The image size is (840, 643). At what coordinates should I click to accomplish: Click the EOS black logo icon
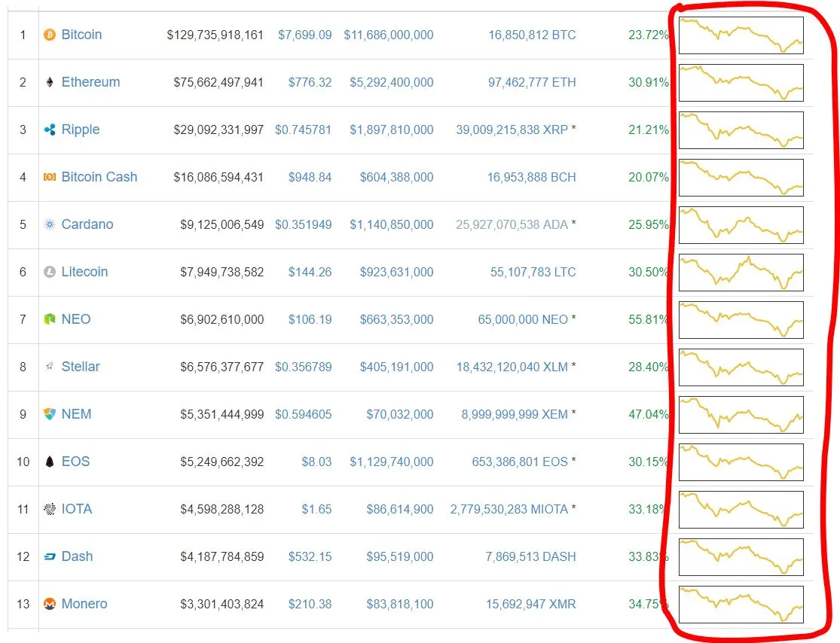point(49,462)
